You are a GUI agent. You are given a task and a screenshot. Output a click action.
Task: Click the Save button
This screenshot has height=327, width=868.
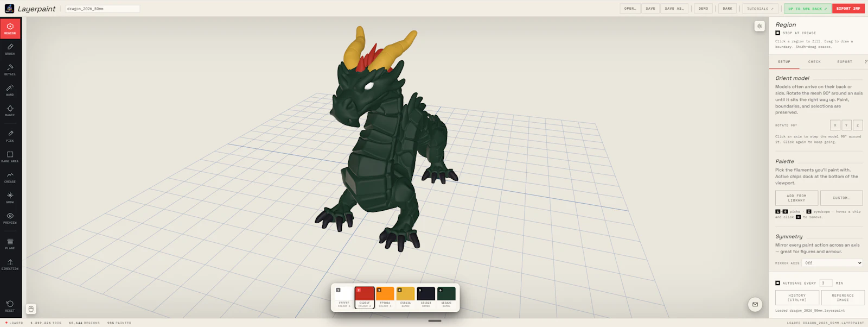coord(650,9)
